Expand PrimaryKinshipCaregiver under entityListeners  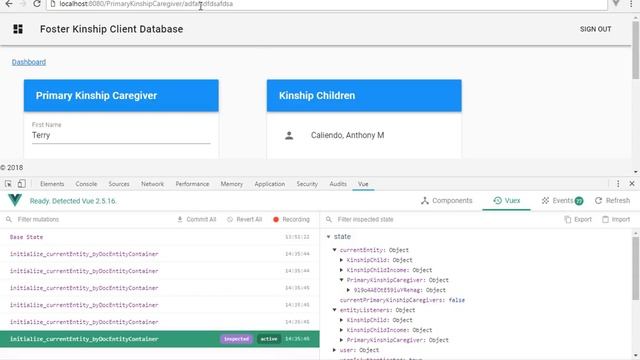(342, 340)
